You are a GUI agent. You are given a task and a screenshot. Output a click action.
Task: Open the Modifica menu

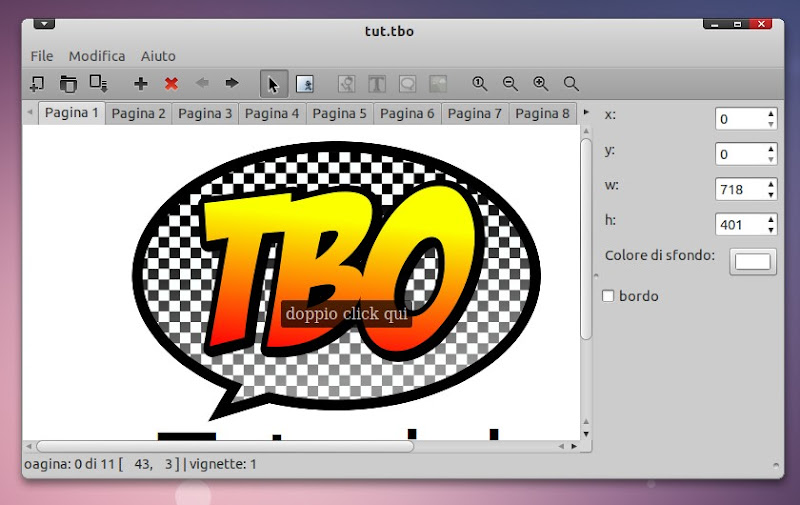97,56
